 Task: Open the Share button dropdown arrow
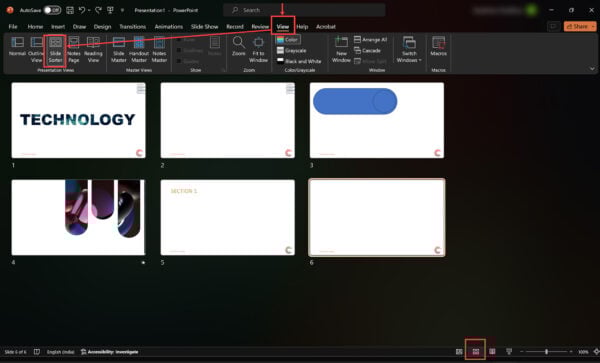[x=593, y=26]
